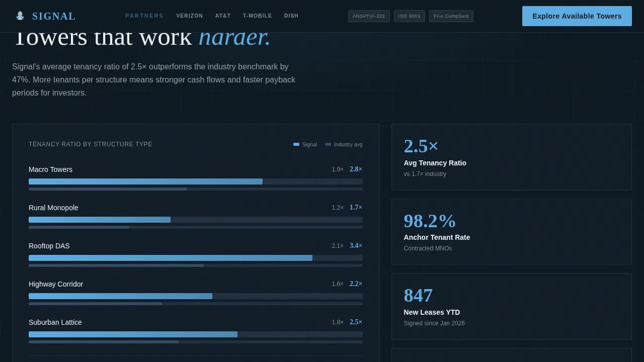Click the Suburban Lattice 2.5× value
The width and height of the screenshot is (644, 362).
tap(356, 322)
